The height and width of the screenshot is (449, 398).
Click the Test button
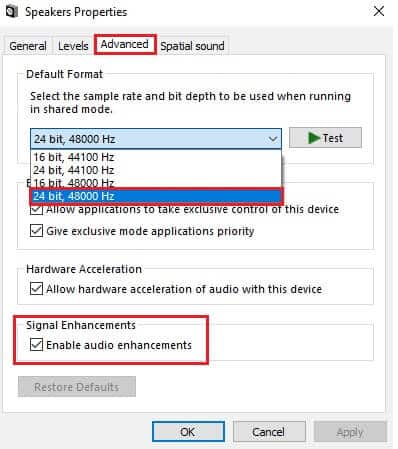(x=325, y=138)
